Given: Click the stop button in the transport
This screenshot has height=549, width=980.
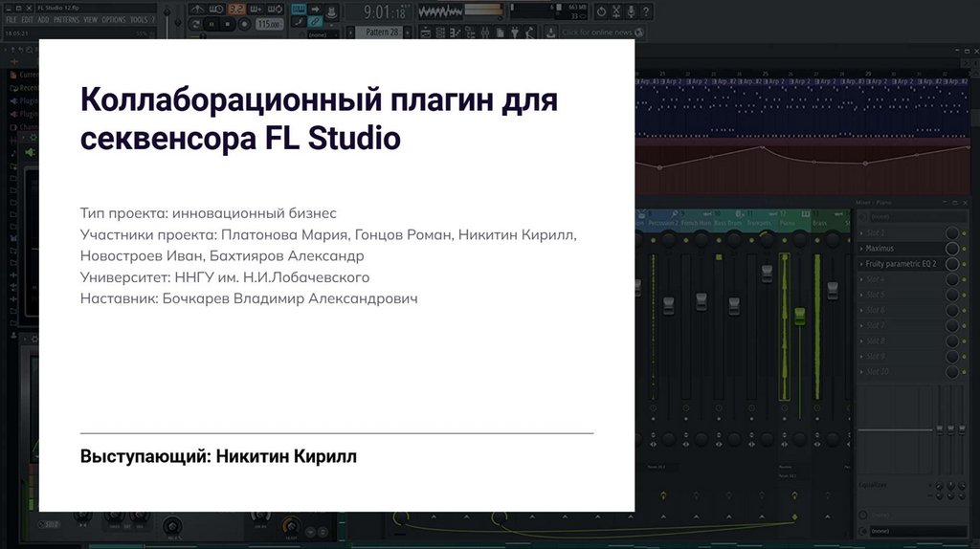Looking at the screenshot, I should 228,24.
